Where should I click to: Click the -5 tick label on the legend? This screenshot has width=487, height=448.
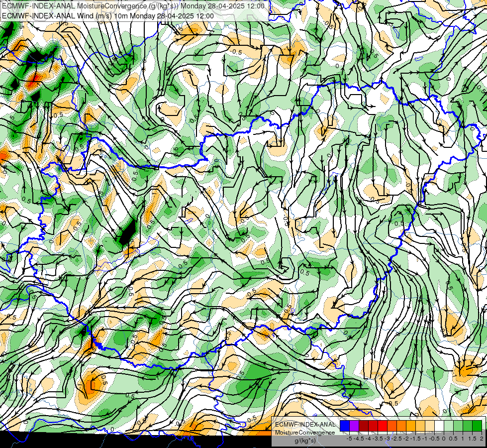pos(349,439)
